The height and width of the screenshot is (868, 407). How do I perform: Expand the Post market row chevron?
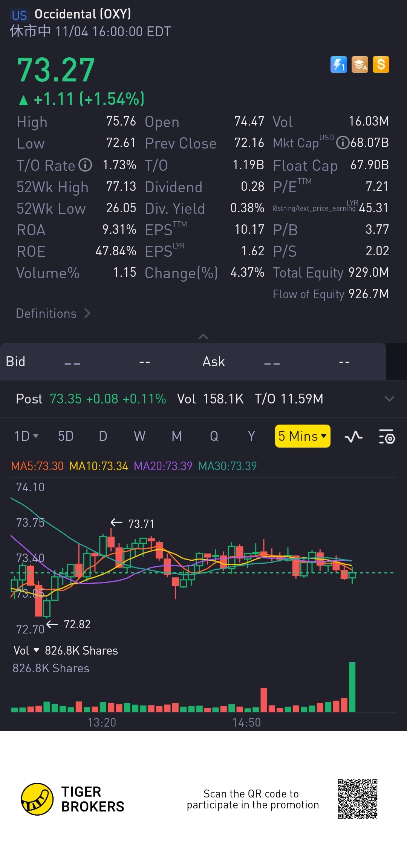pyautogui.click(x=389, y=399)
